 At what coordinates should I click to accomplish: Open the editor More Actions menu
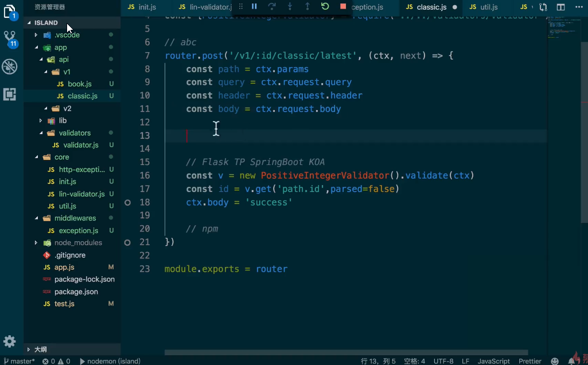579,7
